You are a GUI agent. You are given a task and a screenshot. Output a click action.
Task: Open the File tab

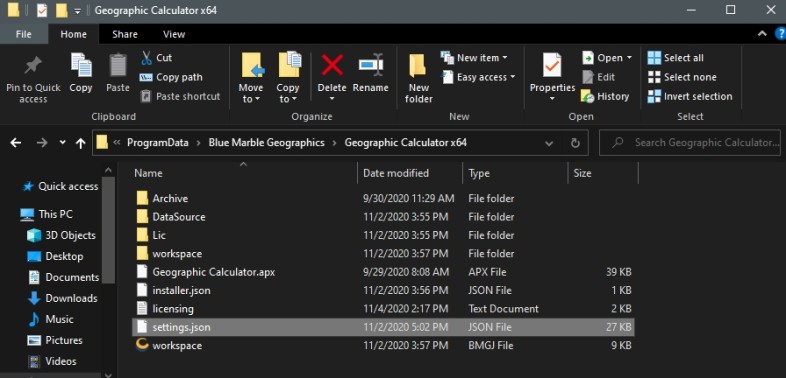[24, 34]
